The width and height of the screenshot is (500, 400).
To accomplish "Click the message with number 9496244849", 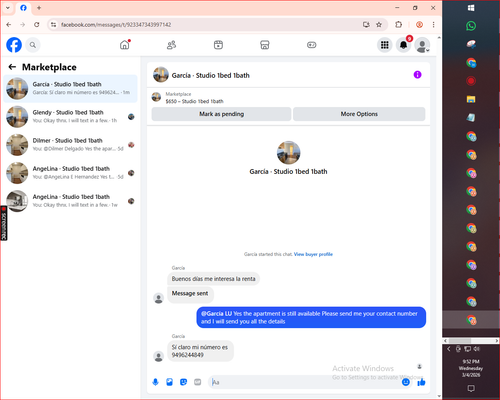I will 200,351.
